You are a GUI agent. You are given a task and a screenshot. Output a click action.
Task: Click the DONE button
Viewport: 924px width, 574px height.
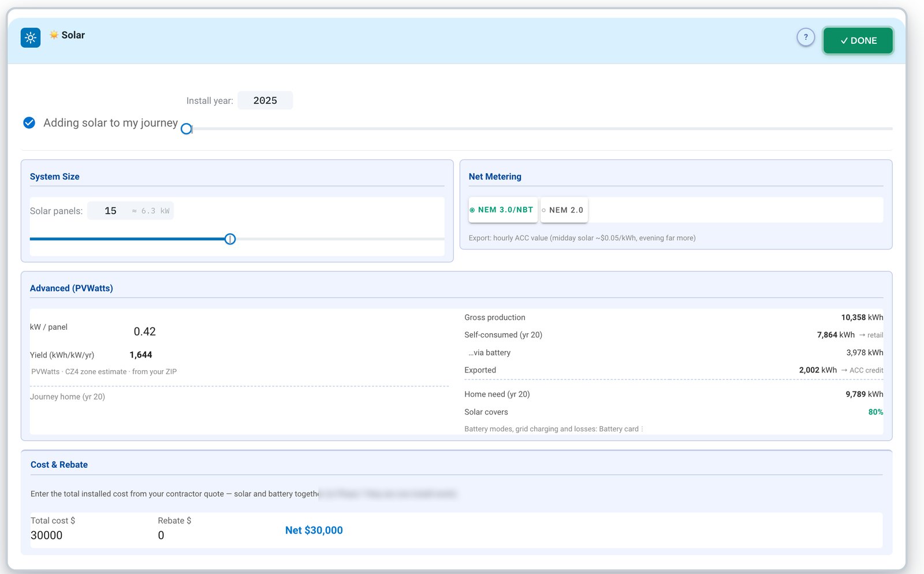click(x=858, y=40)
